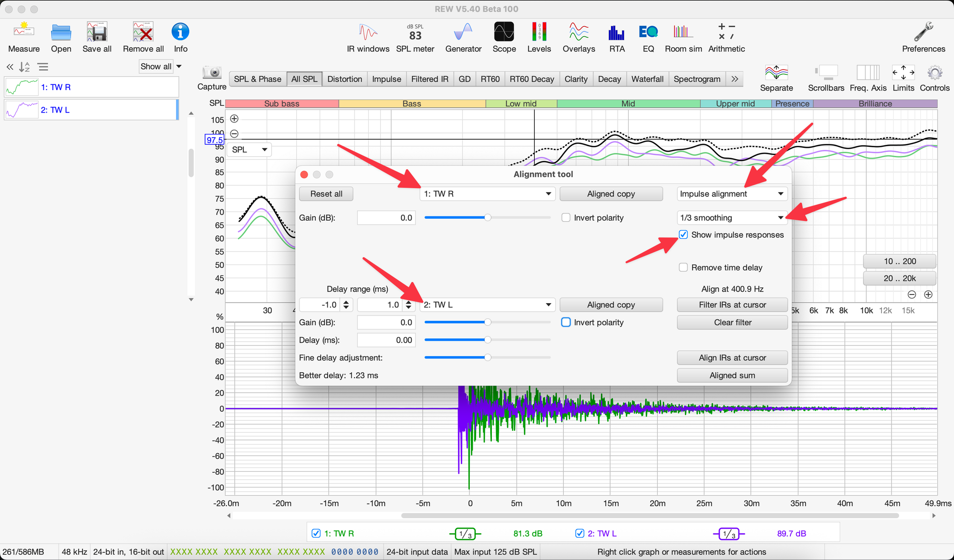Switch to the Spectrogram tab

pyautogui.click(x=696, y=79)
